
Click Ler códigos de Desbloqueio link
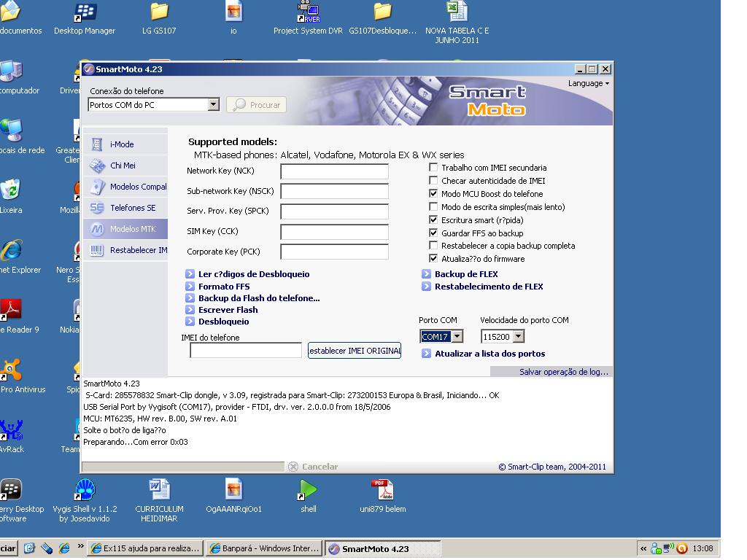[x=254, y=274]
